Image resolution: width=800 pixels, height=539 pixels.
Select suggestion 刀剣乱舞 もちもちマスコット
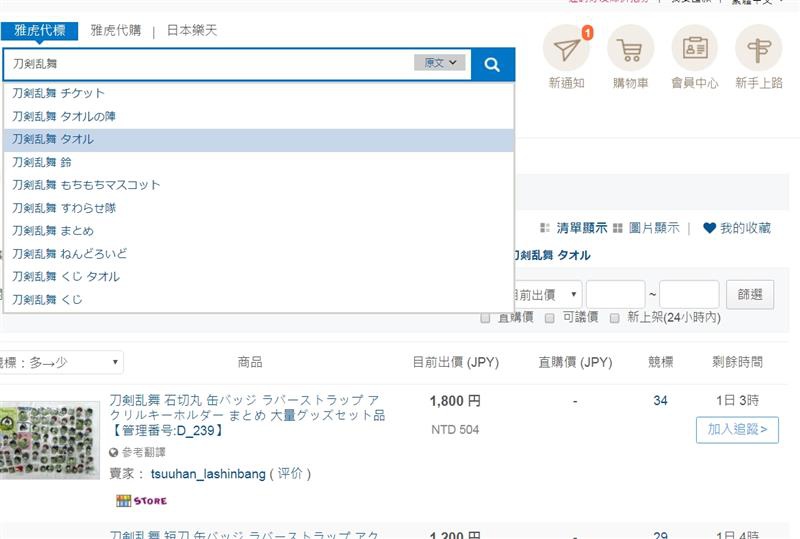point(258,185)
